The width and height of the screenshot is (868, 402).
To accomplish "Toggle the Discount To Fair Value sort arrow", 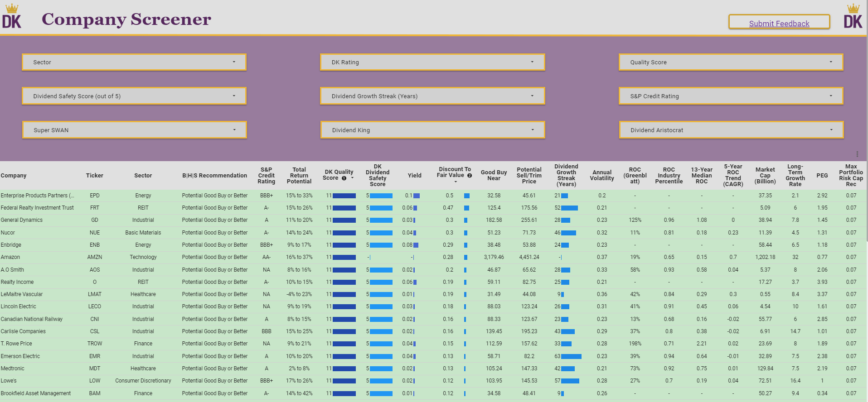I will pos(456,182).
